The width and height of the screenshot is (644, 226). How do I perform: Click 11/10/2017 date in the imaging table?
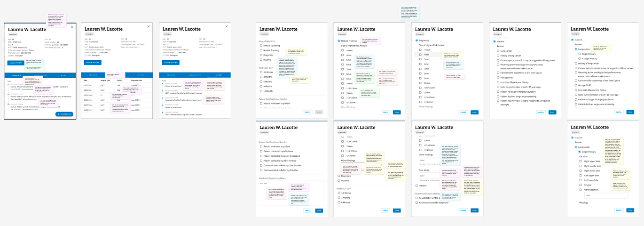[88, 111]
